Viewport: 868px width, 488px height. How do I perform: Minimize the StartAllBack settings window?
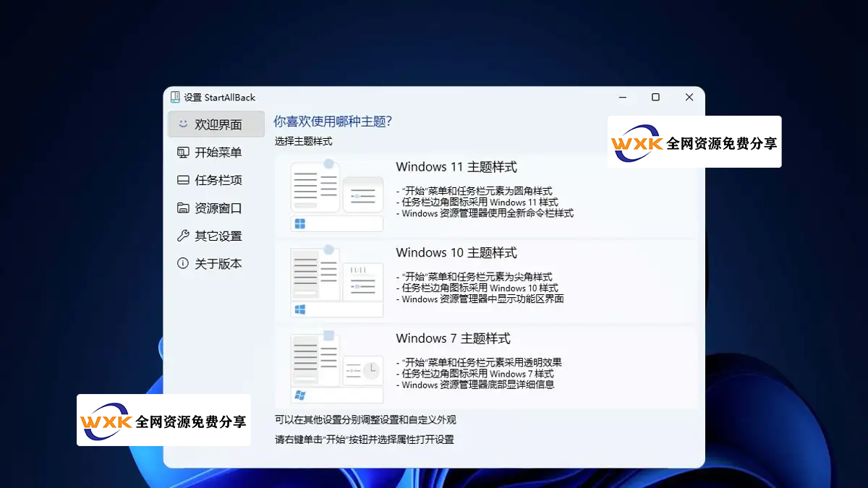[622, 97]
